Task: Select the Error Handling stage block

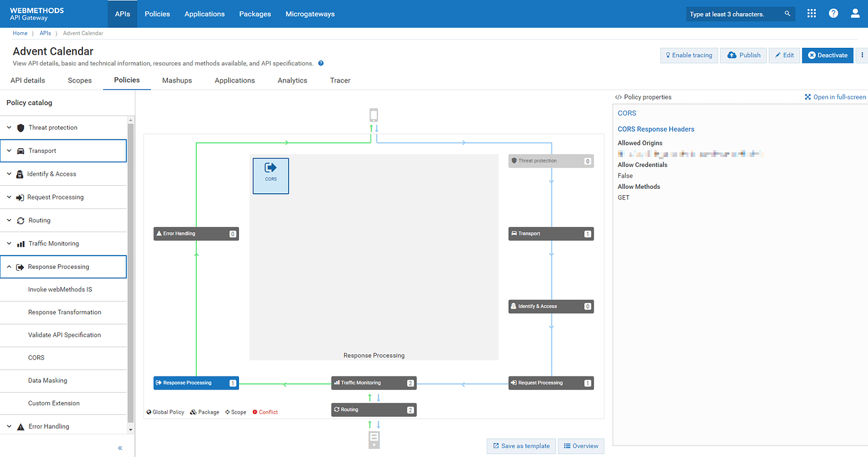Action: 196,234
